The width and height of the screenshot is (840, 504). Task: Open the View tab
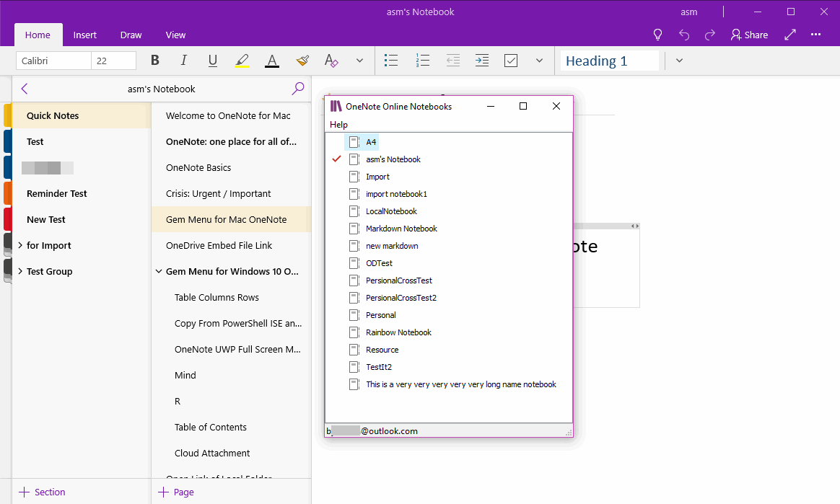coord(175,35)
